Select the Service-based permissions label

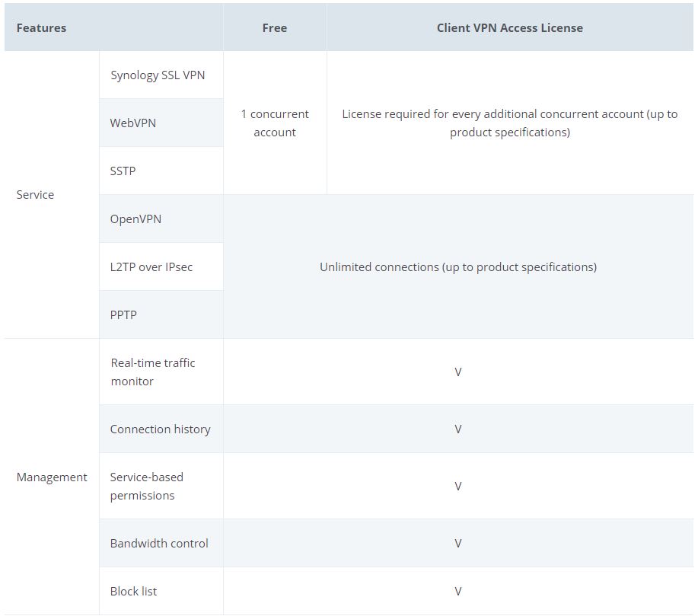pyautogui.click(x=147, y=487)
